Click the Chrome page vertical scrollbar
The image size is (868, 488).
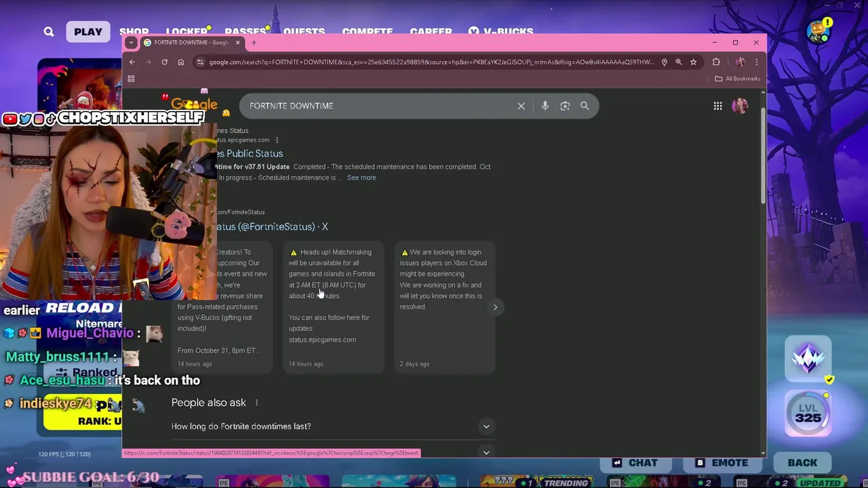coord(763,155)
